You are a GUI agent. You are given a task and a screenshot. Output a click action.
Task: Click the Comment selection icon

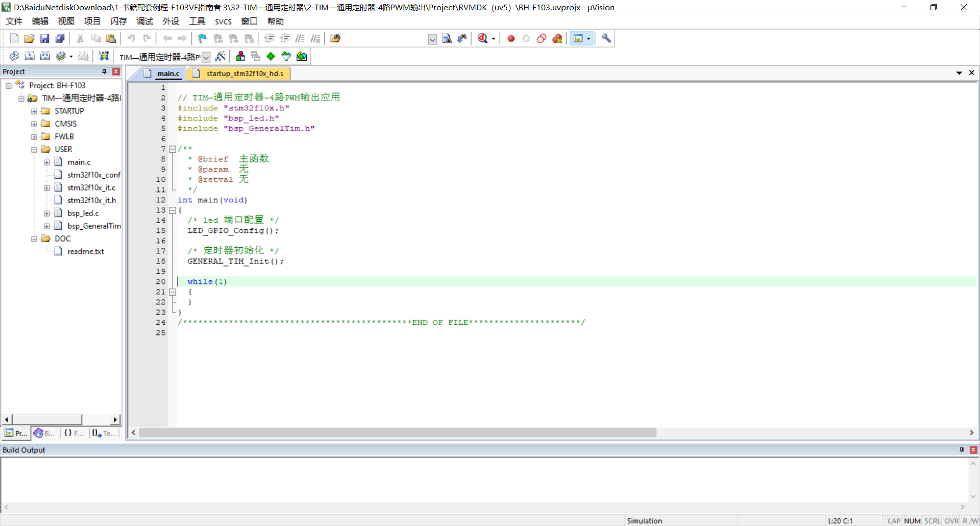click(300, 38)
